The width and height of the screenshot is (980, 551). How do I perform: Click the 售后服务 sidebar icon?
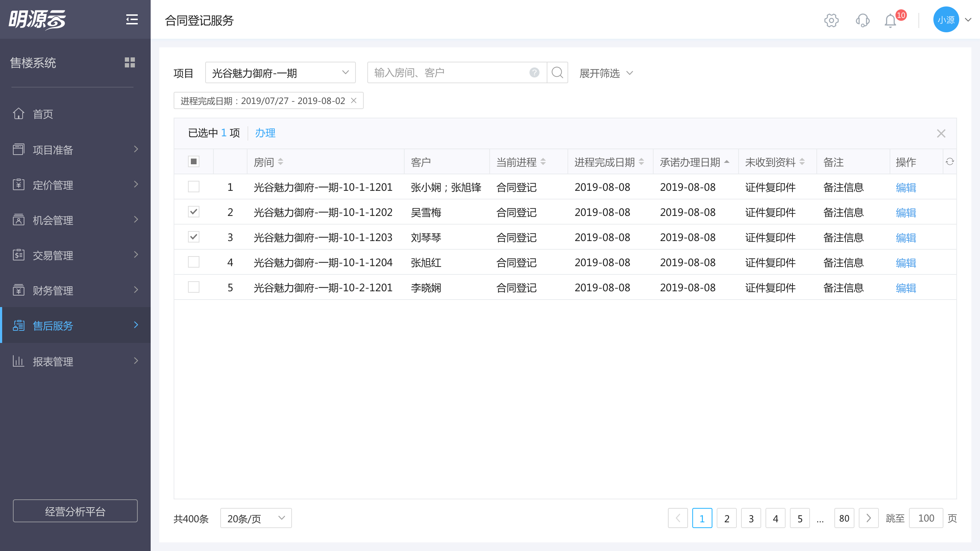click(19, 325)
